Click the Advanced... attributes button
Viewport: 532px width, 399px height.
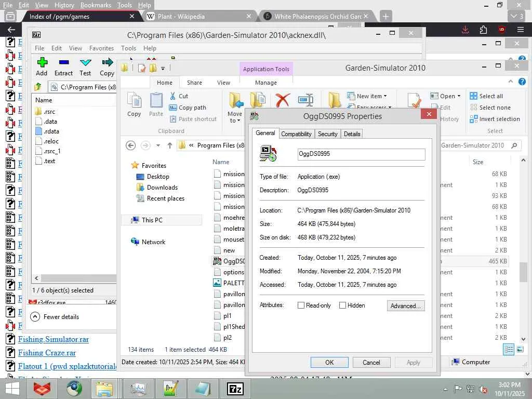405,305
